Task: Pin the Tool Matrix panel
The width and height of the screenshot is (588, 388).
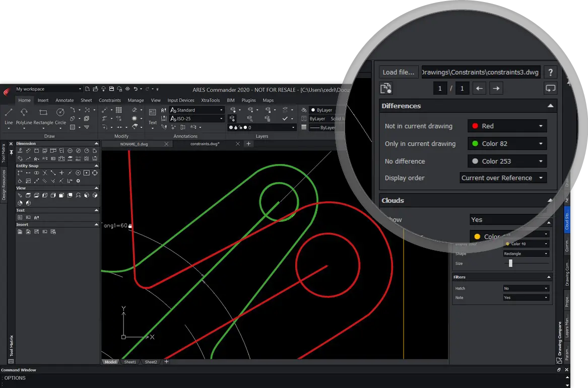Action: pyautogui.click(x=11, y=152)
